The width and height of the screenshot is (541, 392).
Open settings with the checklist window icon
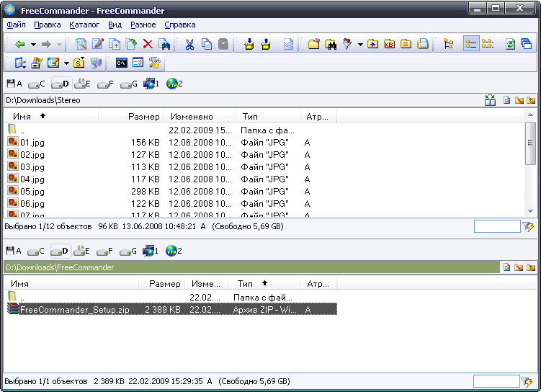pos(138,63)
